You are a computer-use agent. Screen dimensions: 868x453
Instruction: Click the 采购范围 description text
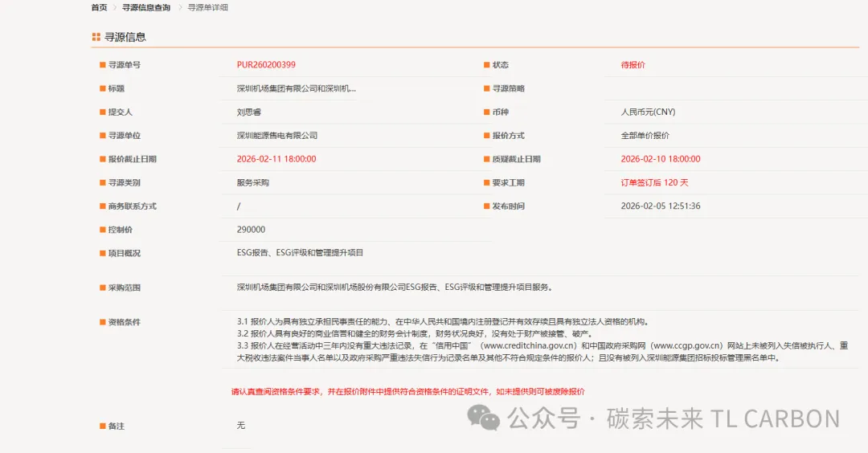click(395, 287)
